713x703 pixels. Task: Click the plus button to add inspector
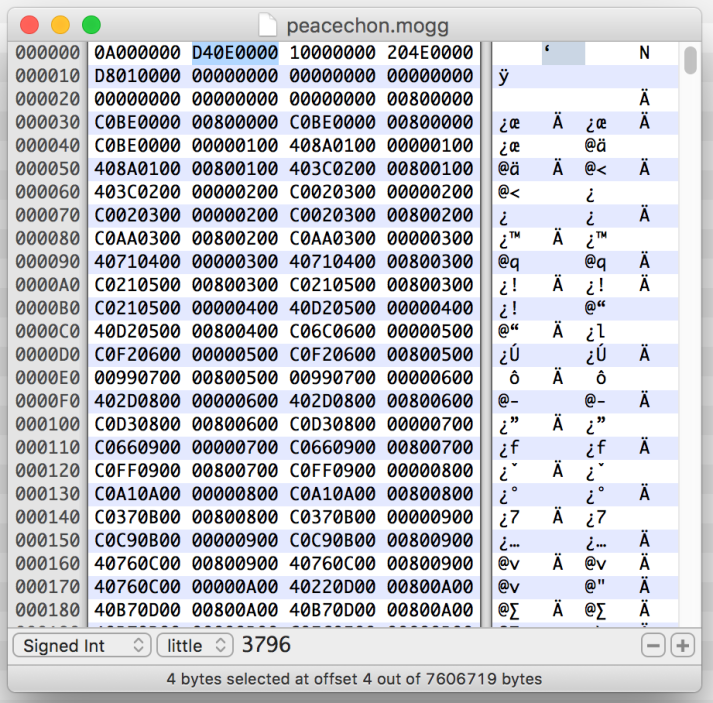tap(682, 646)
